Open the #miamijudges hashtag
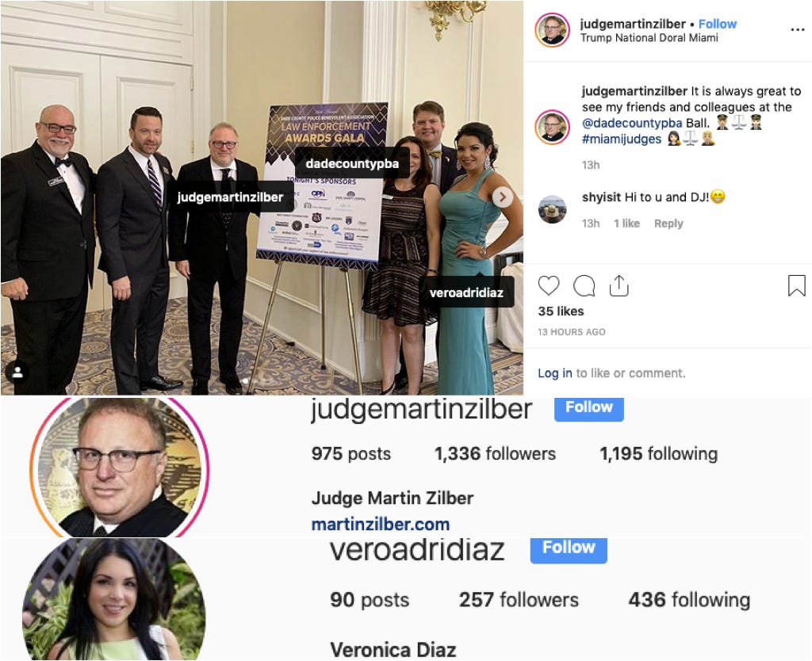Viewport: 812px width, 661px height. (x=622, y=139)
